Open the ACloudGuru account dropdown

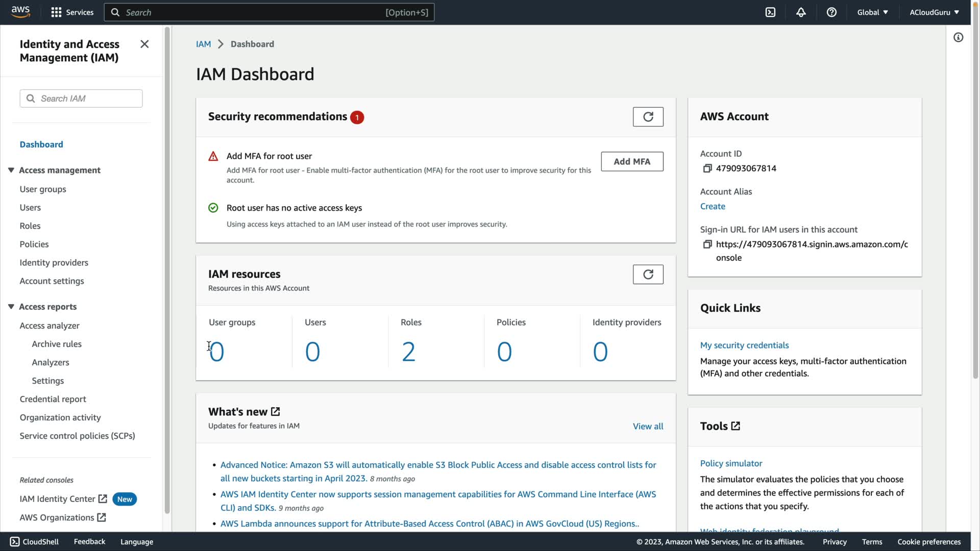pyautogui.click(x=934, y=12)
